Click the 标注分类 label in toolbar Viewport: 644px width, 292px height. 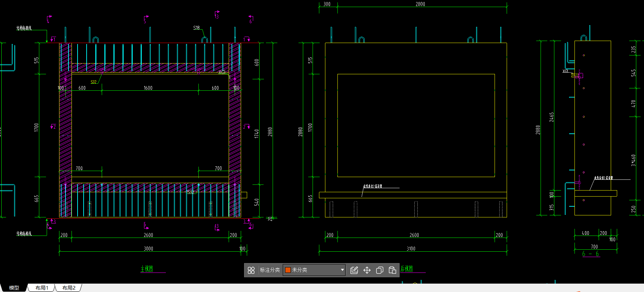point(270,270)
